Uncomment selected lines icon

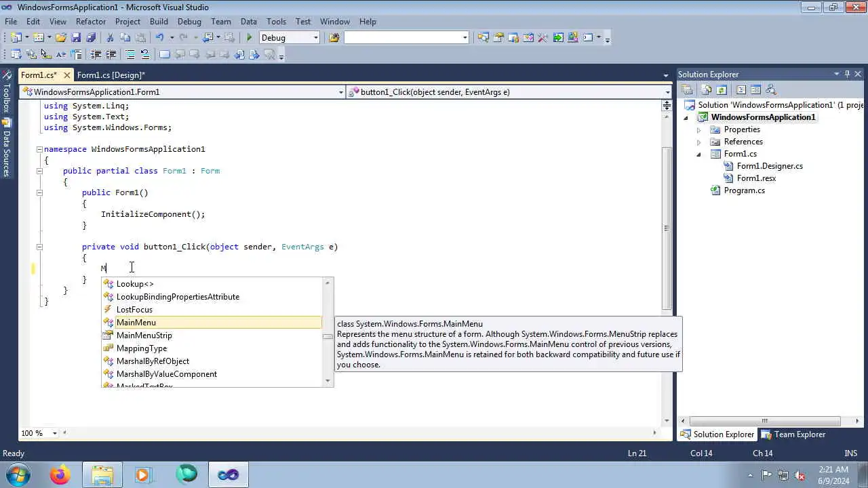click(144, 54)
